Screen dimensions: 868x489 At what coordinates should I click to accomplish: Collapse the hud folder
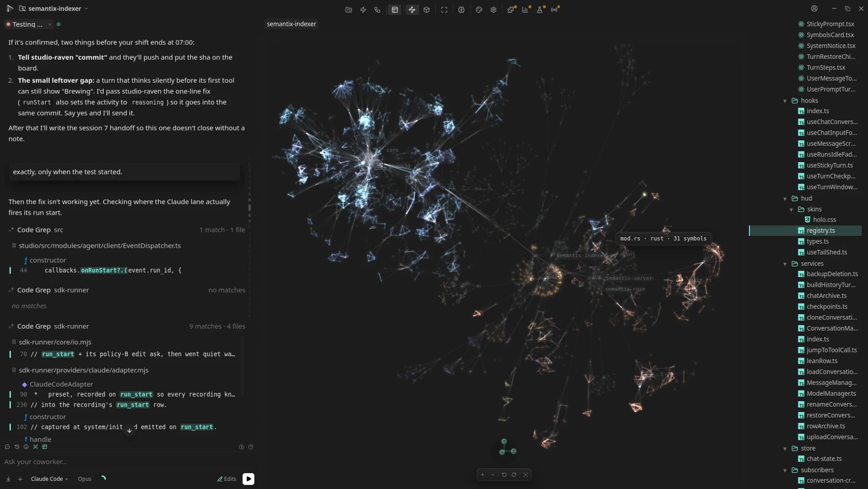coord(785,199)
